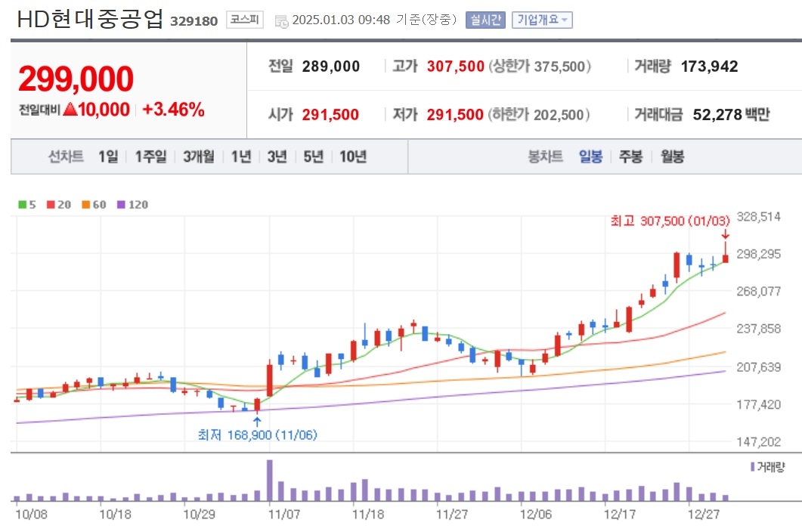The width and height of the screenshot is (802, 532).
Task: Click the orange 60-day moving average swatch
Action: click(x=86, y=205)
